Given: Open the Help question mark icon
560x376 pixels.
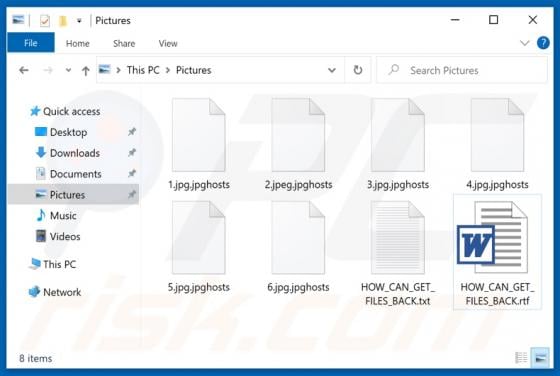Looking at the screenshot, I should tap(543, 43).
